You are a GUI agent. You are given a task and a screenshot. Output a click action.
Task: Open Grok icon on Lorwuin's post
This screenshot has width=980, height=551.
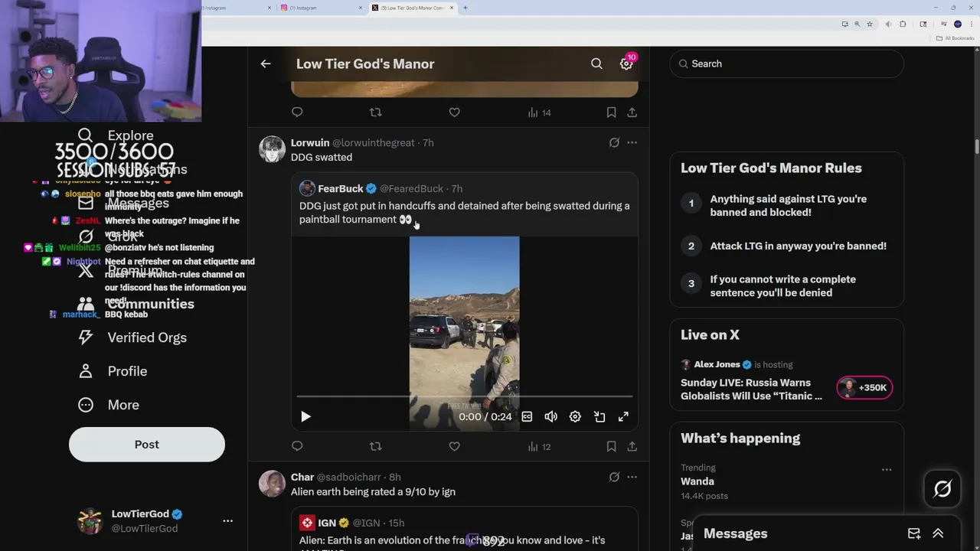tap(614, 142)
